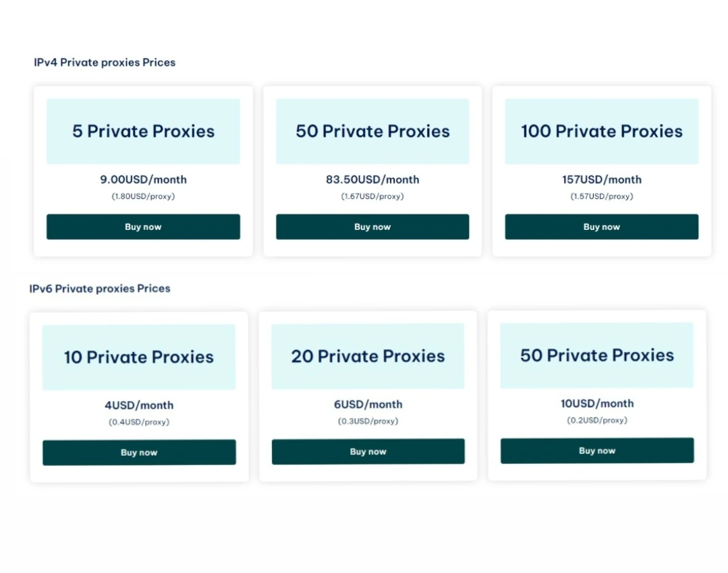The height and width of the screenshot is (573, 728).
Task: Click Buy now for 5 Private Proxies
Action: click(143, 227)
